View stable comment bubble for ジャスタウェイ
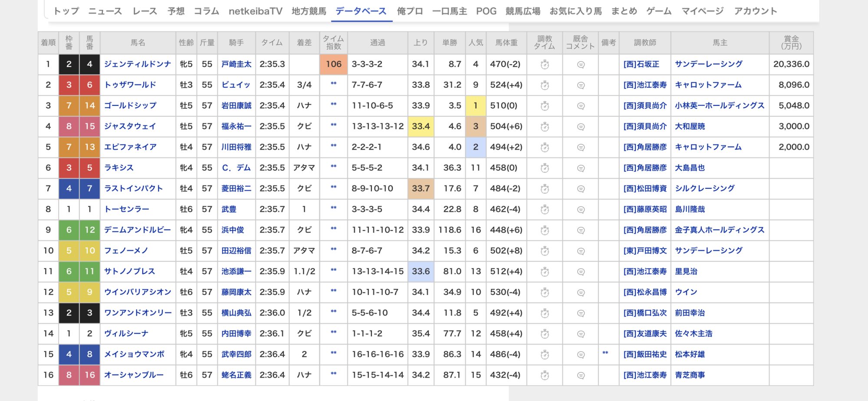Screen dimensions: 868x401 tap(581, 127)
